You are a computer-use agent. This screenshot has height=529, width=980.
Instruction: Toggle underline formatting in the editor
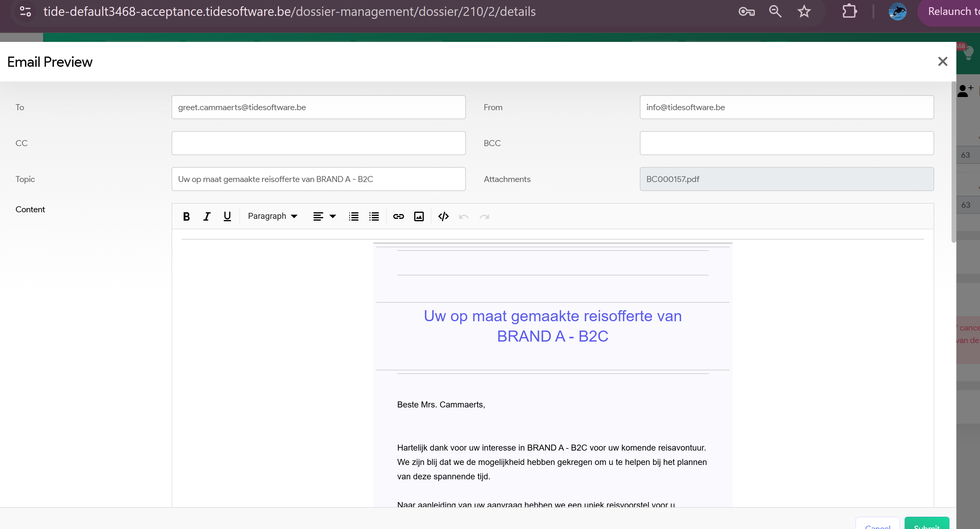227,216
